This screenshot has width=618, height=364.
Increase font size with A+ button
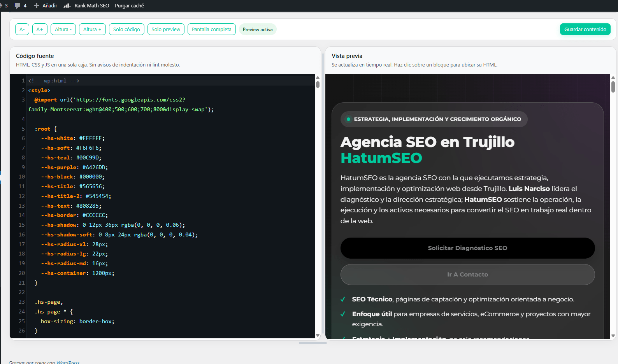[x=40, y=29]
